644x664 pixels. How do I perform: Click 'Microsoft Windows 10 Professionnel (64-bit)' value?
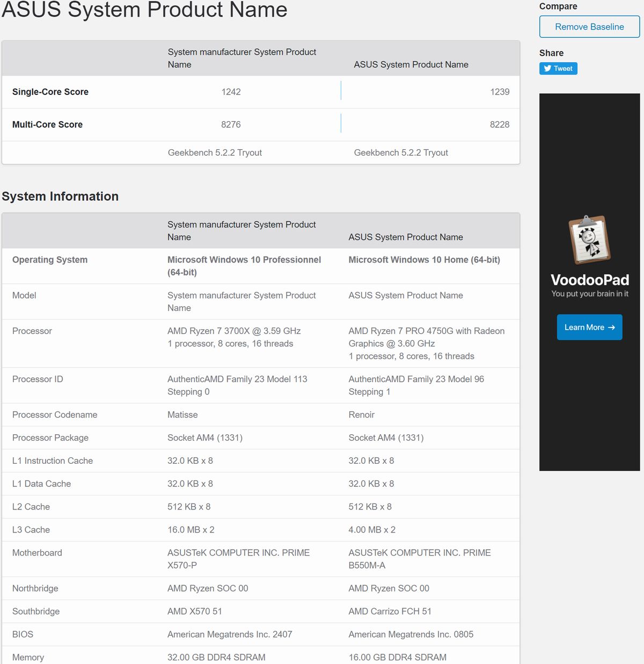tap(244, 266)
